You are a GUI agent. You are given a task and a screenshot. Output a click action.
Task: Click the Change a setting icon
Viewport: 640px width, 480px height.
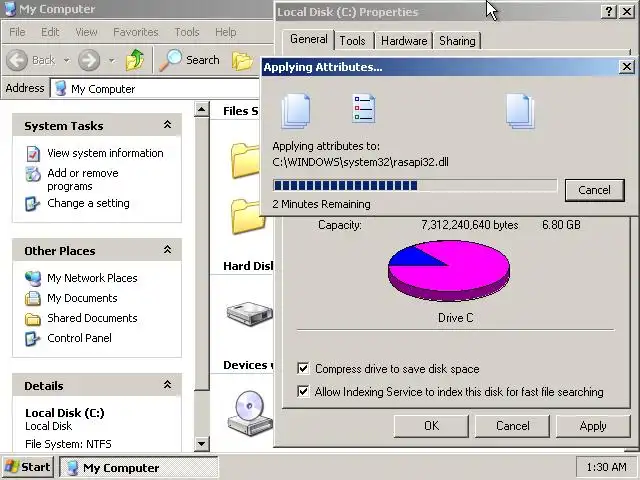tap(33, 203)
